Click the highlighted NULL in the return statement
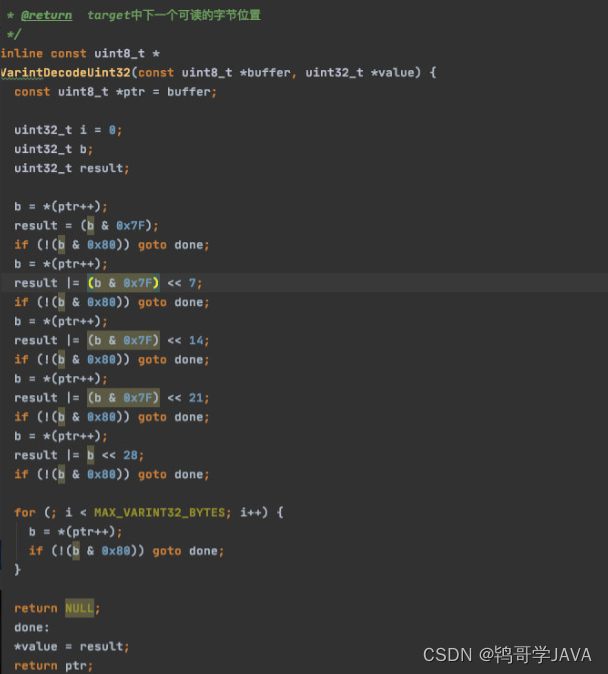Viewport: 608px width, 674px height. (x=80, y=608)
